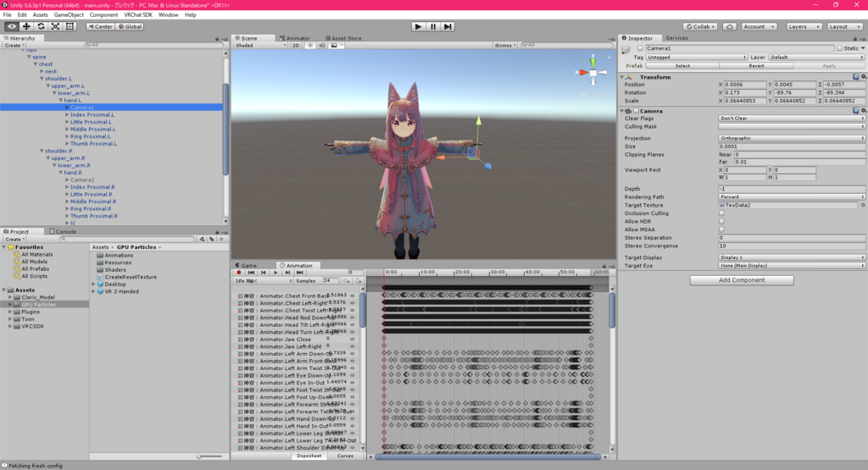The image size is (868, 470).
Task: Open the Shaded draw mode dropdown
Action: (261, 46)
